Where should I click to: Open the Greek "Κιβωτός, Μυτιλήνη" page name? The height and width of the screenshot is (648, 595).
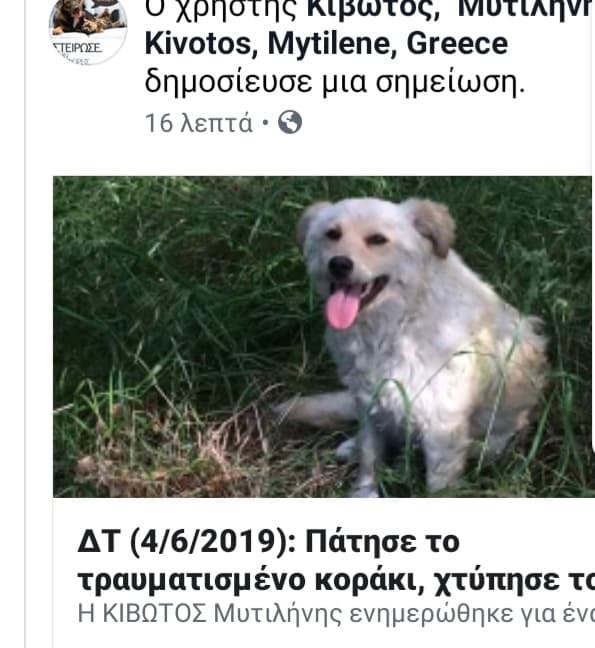450,9
